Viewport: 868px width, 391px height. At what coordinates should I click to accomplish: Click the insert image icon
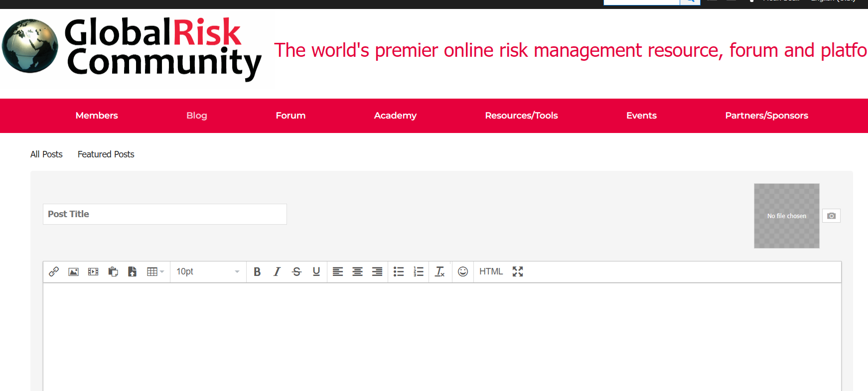click(74, 271)
